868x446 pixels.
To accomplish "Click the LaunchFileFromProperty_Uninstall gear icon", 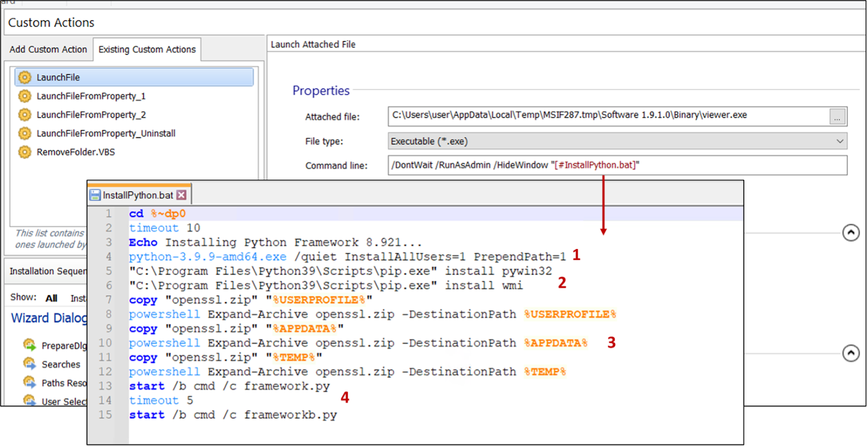I will (24, 133).
